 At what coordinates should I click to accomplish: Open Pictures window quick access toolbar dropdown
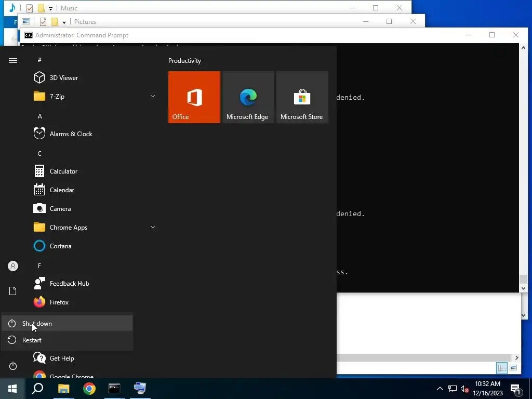point(64,22)
